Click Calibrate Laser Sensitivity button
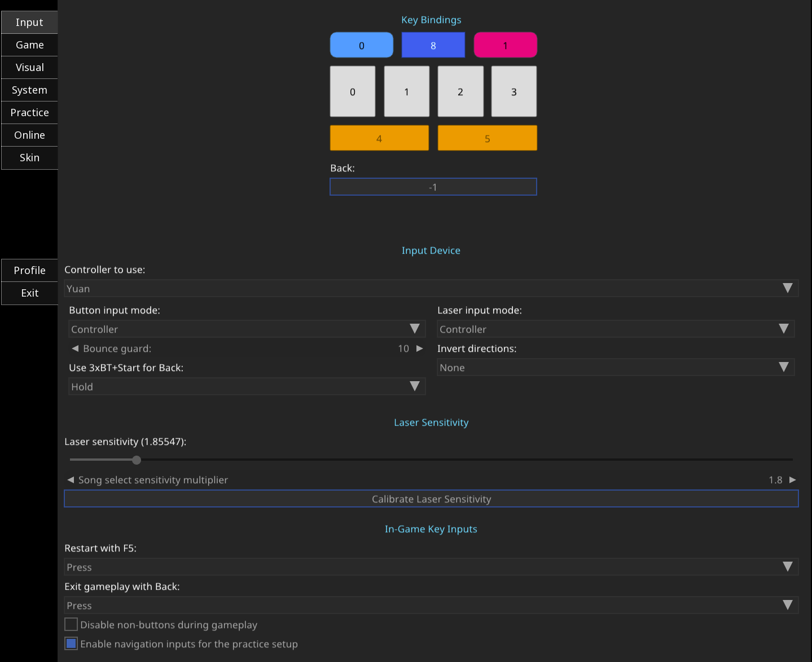812x662 pixels. [x=431, y=498]
